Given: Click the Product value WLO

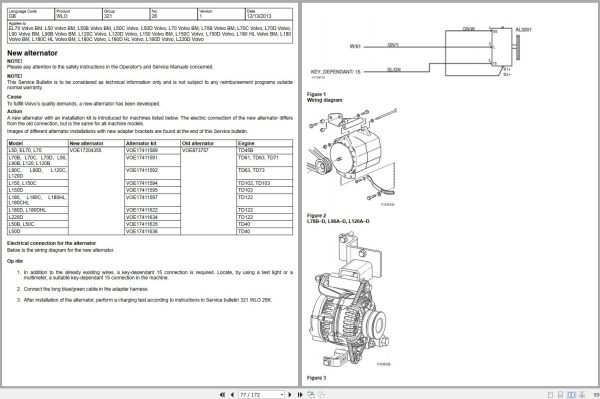Looking at the screenshot, I should [62, 16].
